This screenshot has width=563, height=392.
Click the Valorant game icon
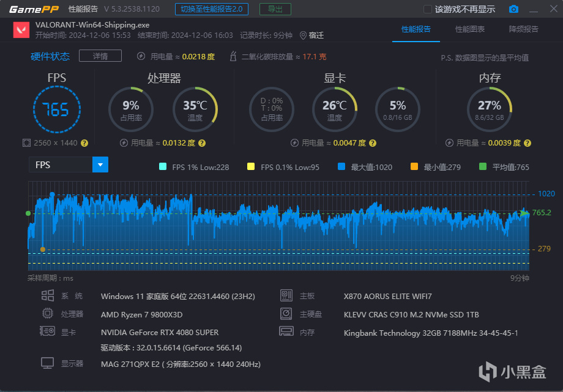[21, 30]
